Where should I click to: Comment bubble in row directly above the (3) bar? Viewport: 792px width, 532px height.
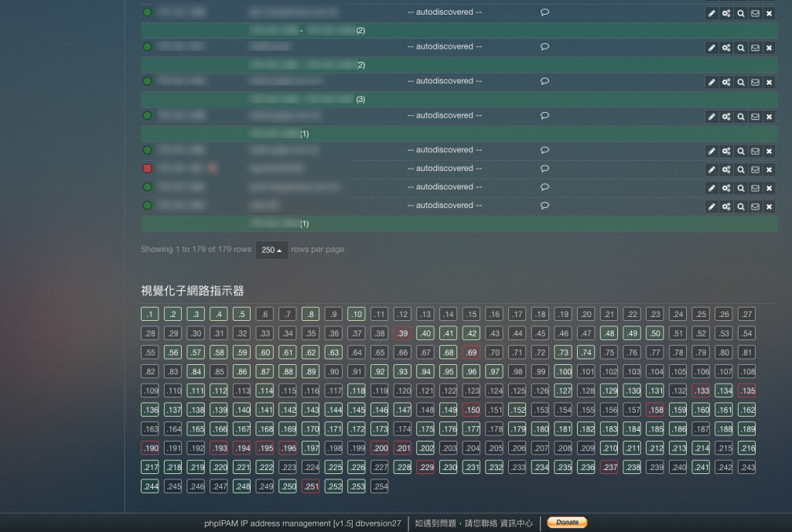point(544,81)
